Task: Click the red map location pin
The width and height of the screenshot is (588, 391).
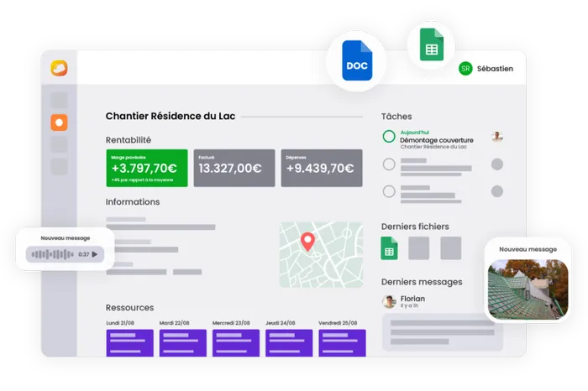Action: [x=307, y=242]
